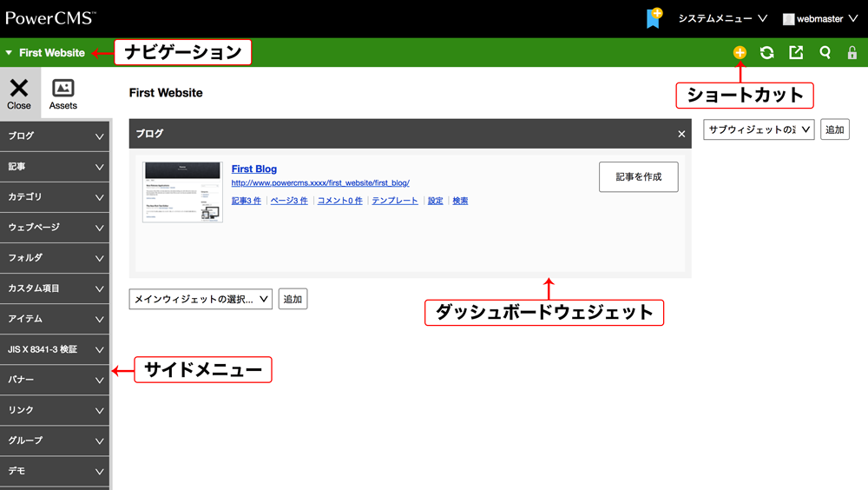Expand the カテゴリ side menu chevron

click(x=99, y=197)
